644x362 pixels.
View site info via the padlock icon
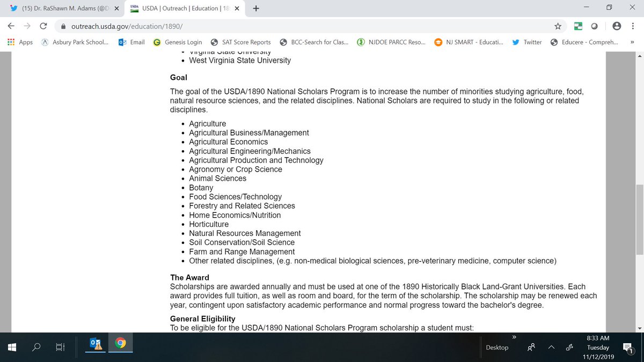63,26
